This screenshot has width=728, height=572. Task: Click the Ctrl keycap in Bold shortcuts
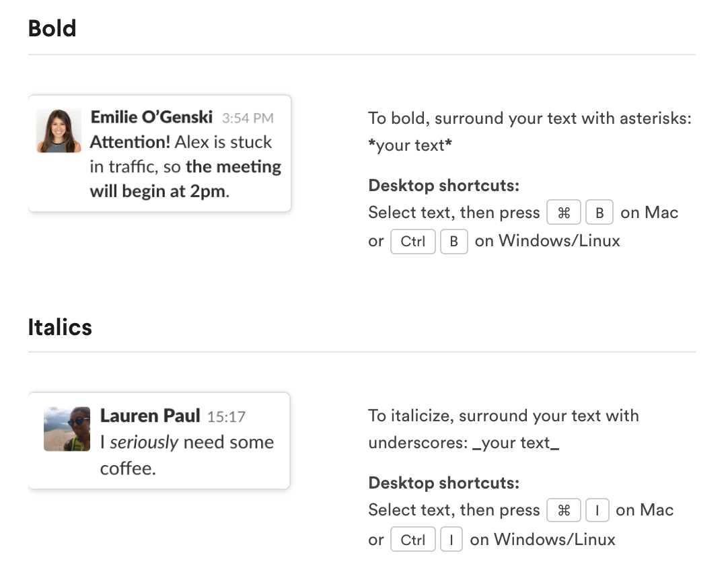(x=412, y=242)
